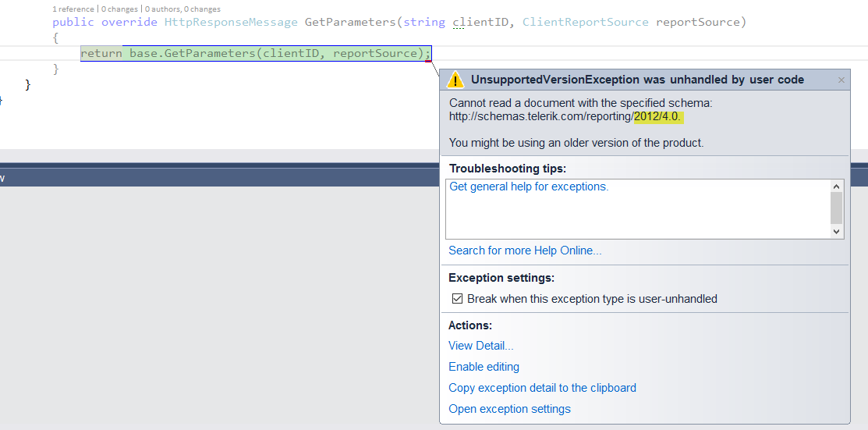The image size is (868, 430).
Task: Close the UnsupportedVersionException popup
Action: click(841, 80)
